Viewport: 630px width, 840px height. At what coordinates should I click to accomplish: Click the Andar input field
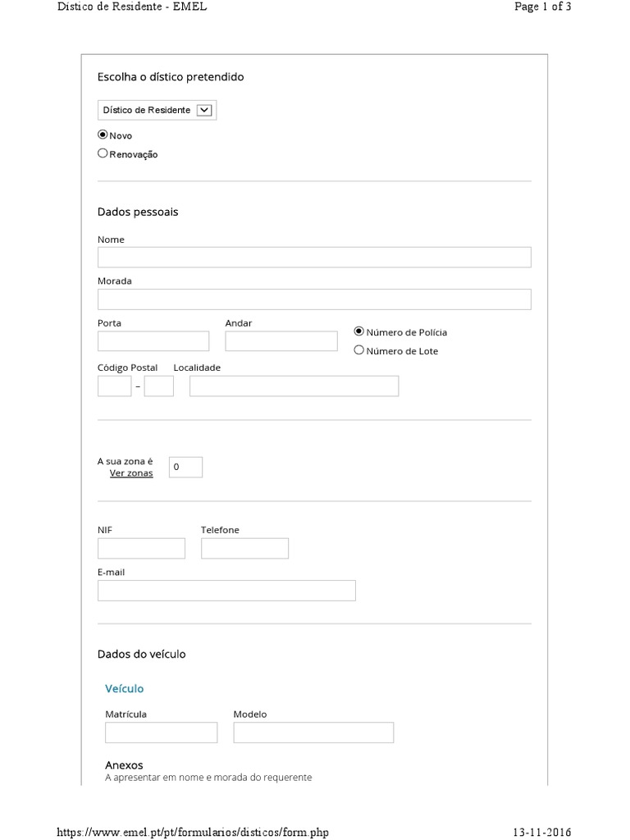coord(281,341)
